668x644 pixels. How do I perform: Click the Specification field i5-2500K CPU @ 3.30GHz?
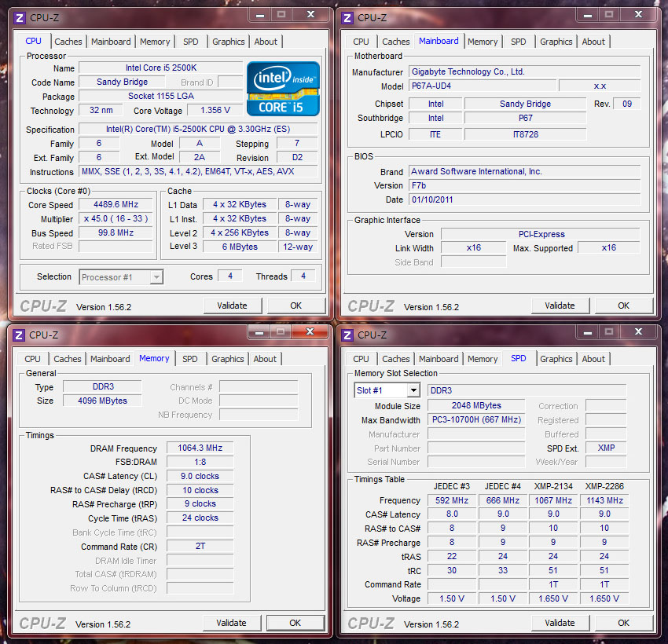tap(198, 129)
